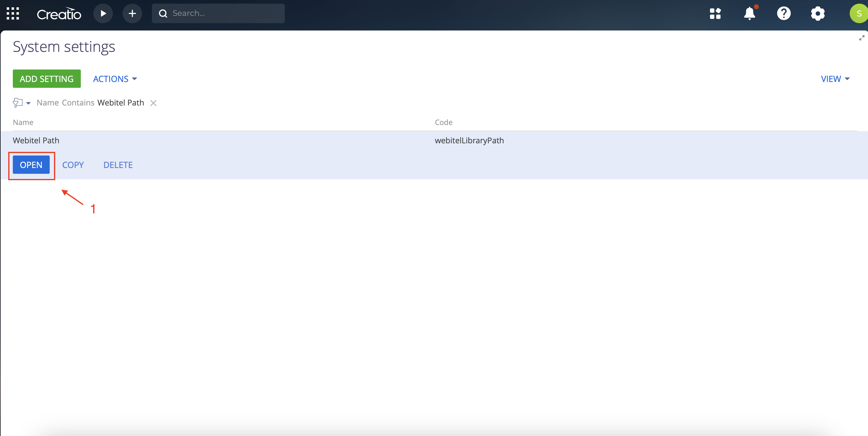This screenshot has height=436, width=868.
Task: Click the plus quick-add button
Action: 132,13
